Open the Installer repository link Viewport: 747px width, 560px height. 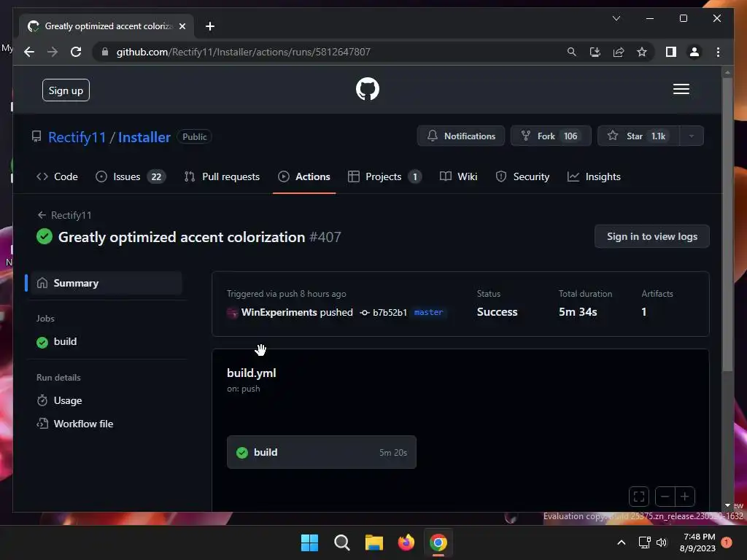point(144,137)
